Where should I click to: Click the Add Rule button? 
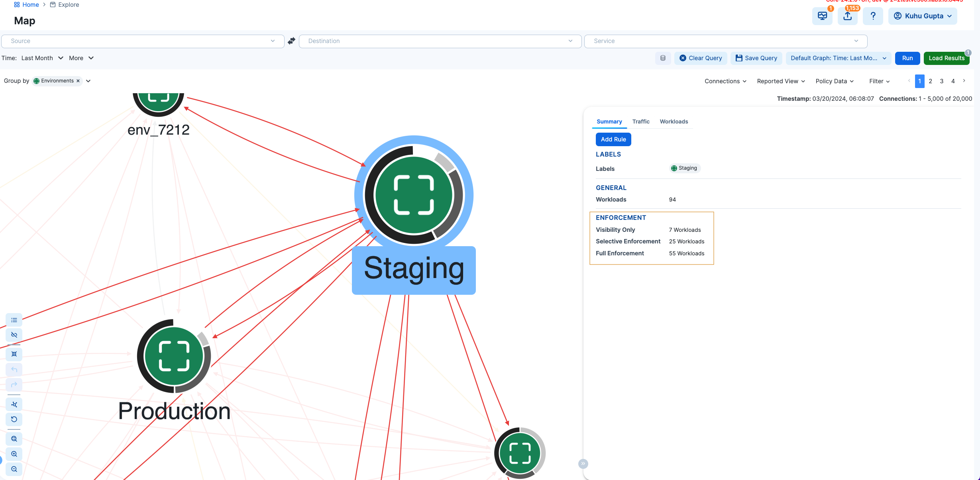(613, 139)
